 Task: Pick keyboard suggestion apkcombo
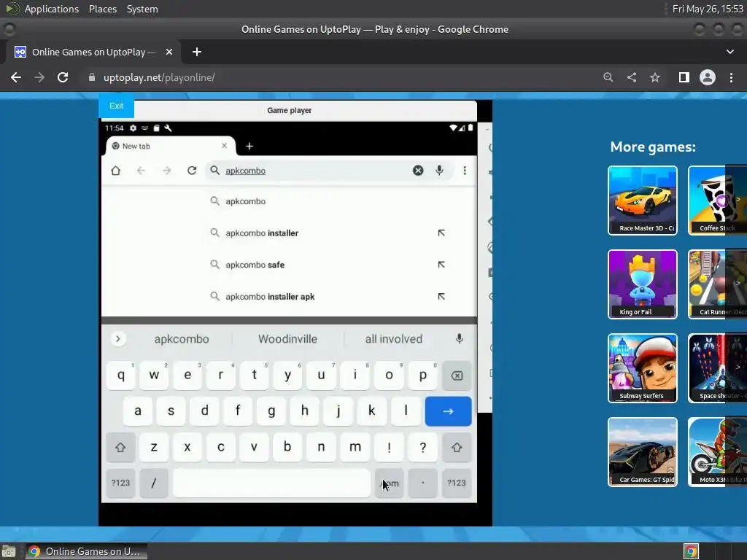pos(182,339)
